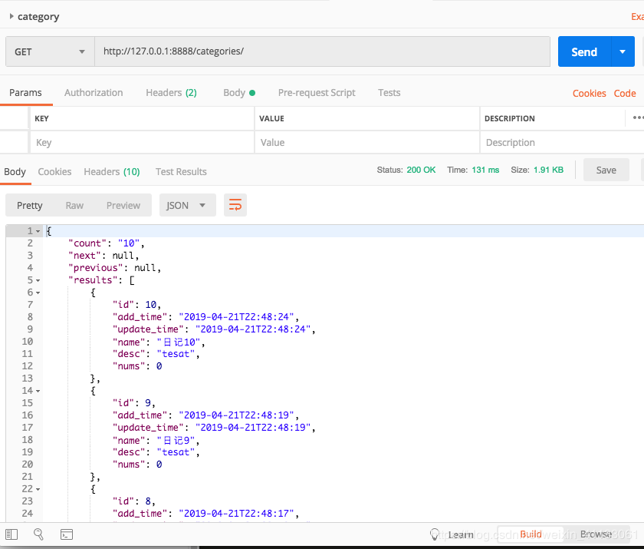Viewport: 644px width, 549px height.
Task: Select the Raw view mode
Action: click(x=74, y=205)
